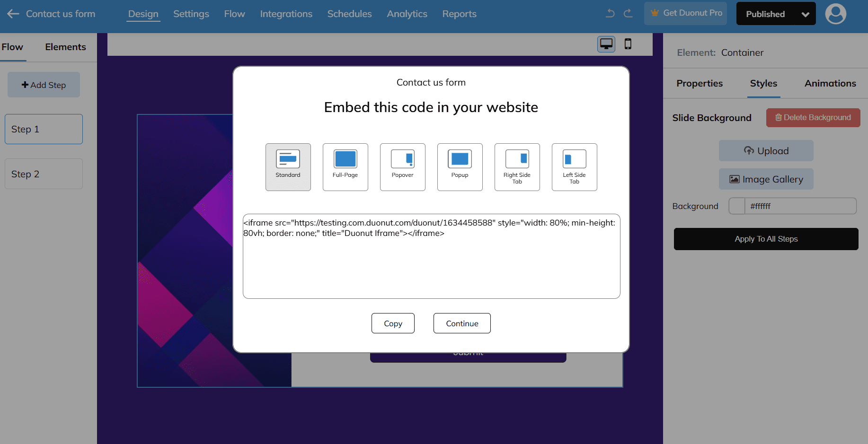Switch to desktop preview icon

pos(606,44)
